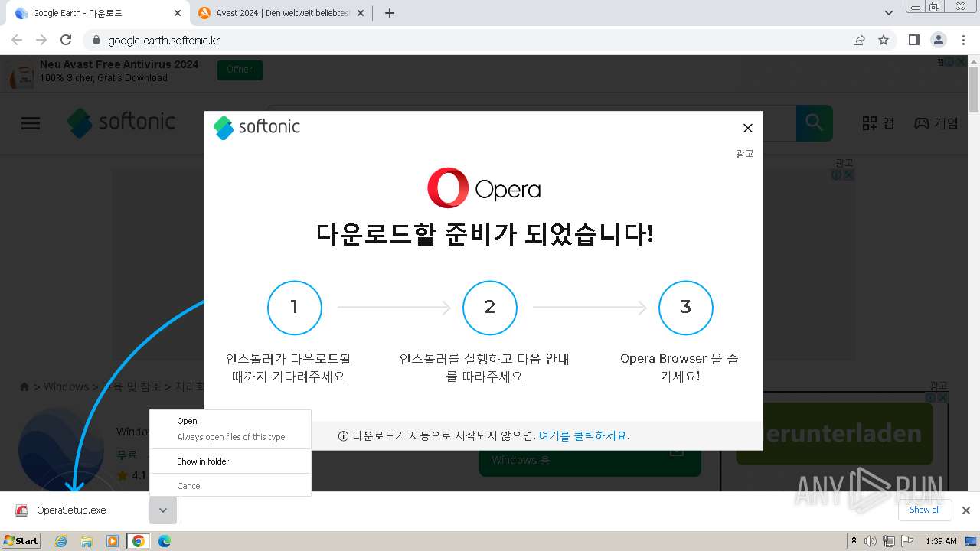
Task: Open the 앱 apps section icon
Action: click(877, 123)
